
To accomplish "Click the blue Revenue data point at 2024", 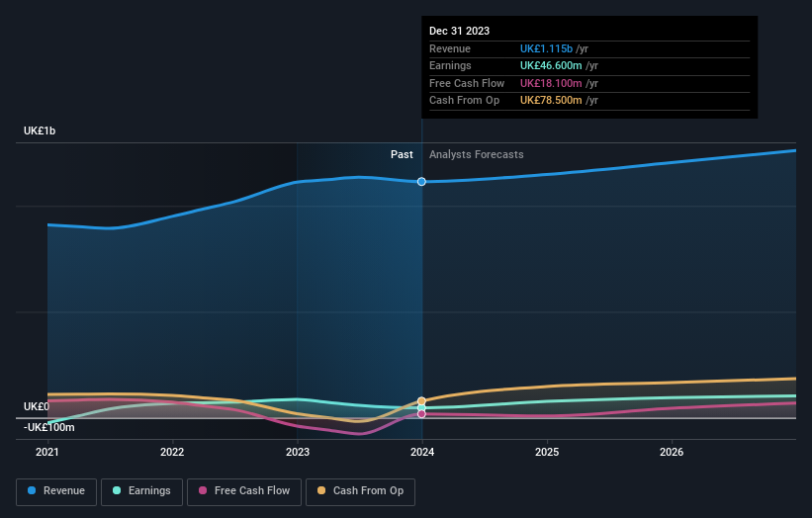I will click(x=421, y=182).
